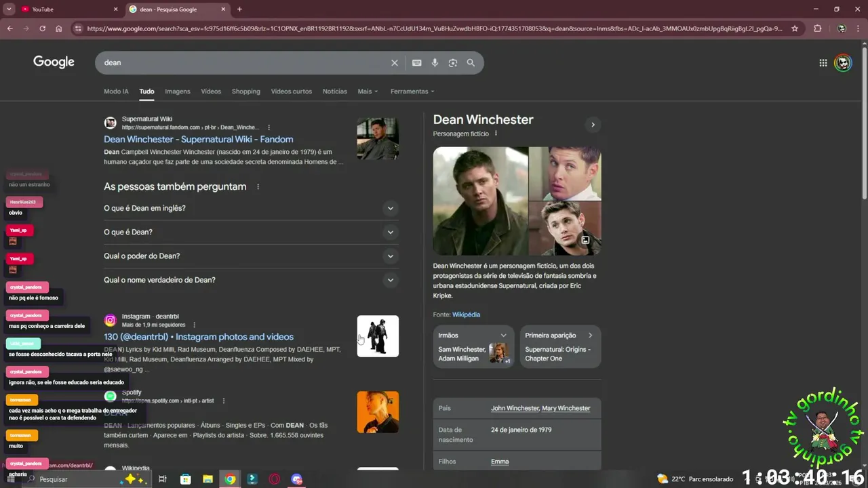Reload the current page

pyautogui.click(x=42, y=28)
